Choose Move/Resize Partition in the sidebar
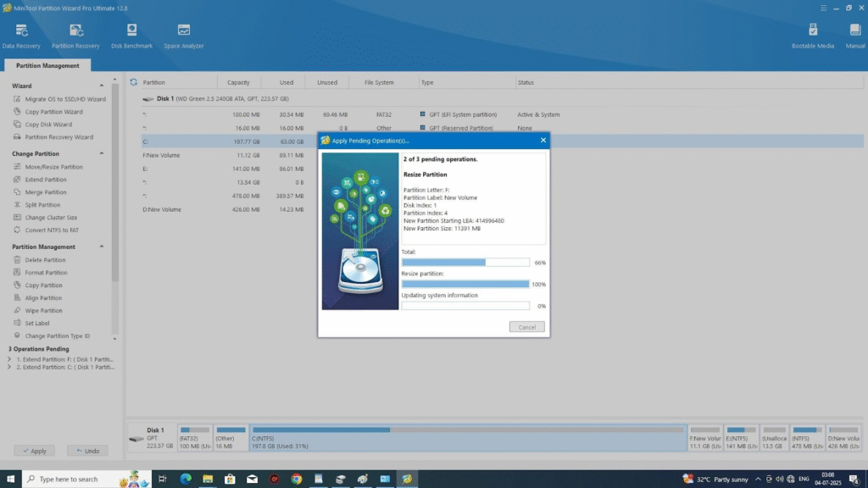This screenshot has width=868, height=488. tap(48, 167)
